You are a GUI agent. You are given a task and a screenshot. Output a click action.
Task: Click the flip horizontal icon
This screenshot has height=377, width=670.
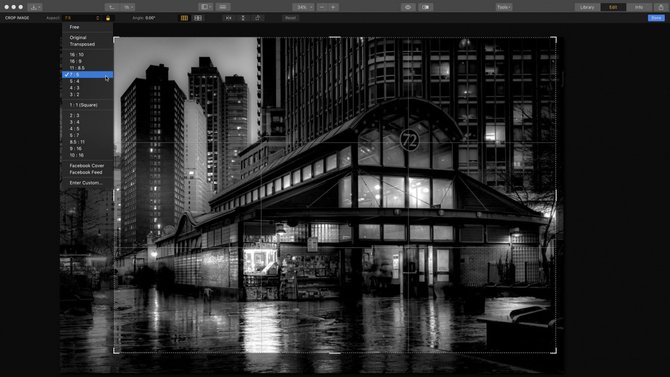coord(229,18)
